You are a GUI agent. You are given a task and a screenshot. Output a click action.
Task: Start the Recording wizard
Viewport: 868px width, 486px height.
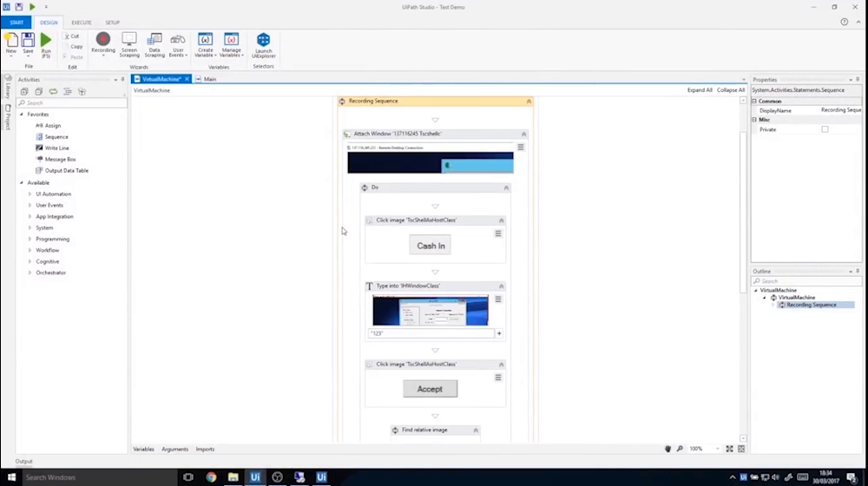103,44
